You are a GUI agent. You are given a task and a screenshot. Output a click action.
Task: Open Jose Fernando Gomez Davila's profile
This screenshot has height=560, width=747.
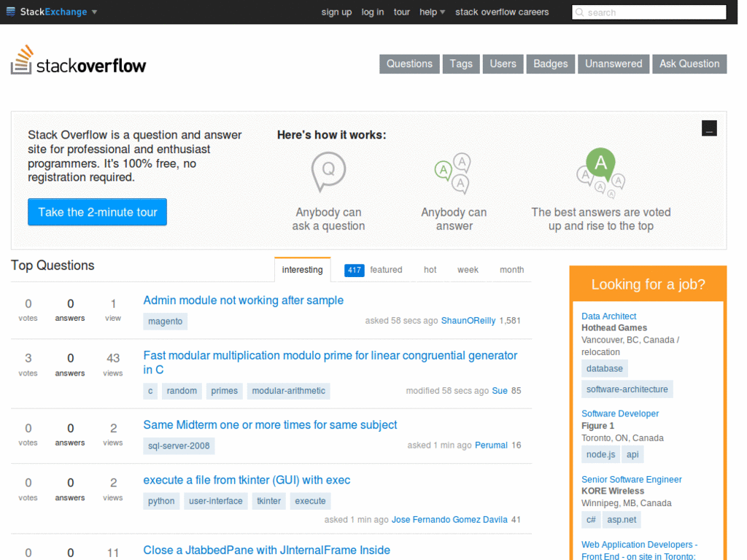tap(449, 519)
